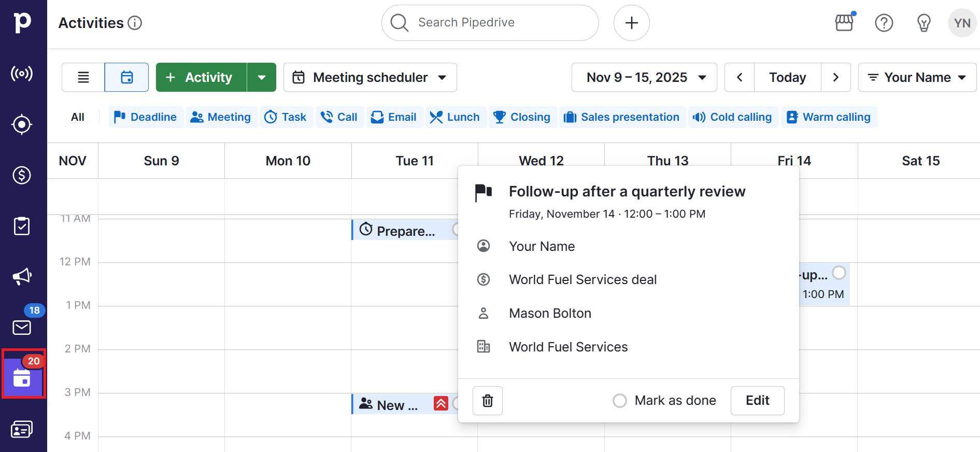Open the YN user avatar menu
The width and height of the screenshot is (980, 452).
coord(962,23)
